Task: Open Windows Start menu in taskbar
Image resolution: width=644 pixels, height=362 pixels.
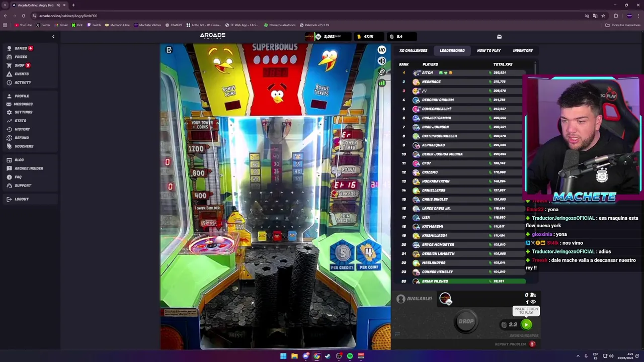Action: click(x=283, y=356)
